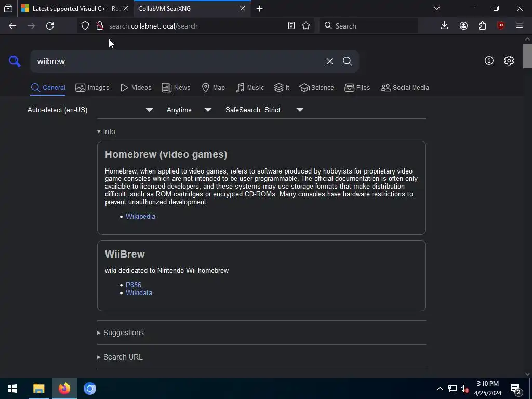Viewport: 532px width, 399px height.
Task: Click the Homebrew (video games) heading
Action: (x=166, y=154)
